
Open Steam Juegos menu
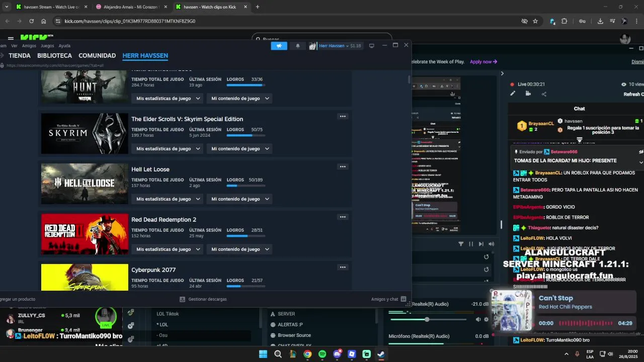click(x=47, y=46)
